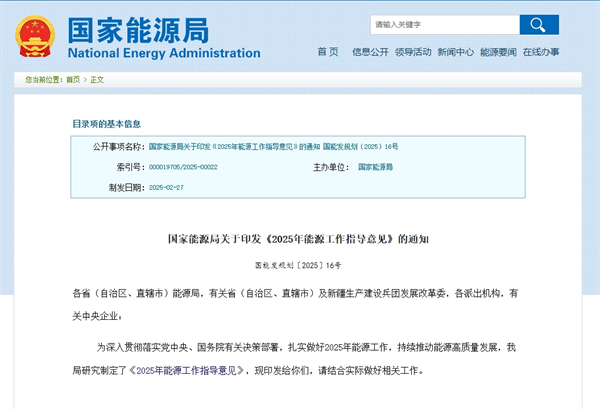Click the 您当前位置 breadcrumb label

44,80
